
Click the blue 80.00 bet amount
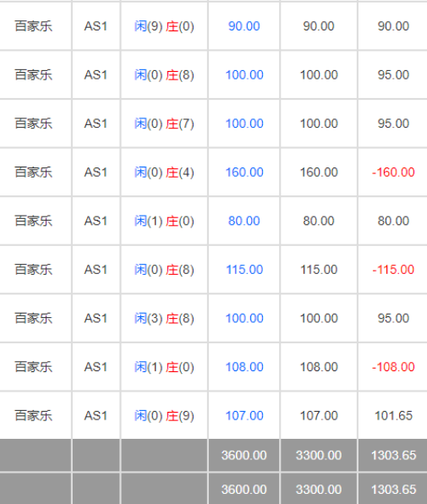pos(244,222)
